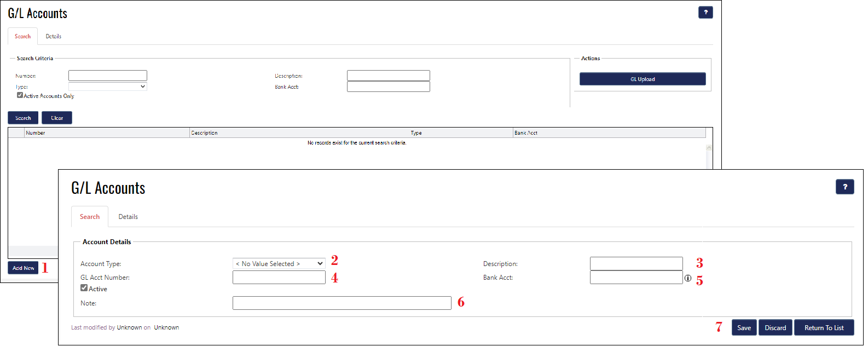Click the Add New button

point(24,268)
